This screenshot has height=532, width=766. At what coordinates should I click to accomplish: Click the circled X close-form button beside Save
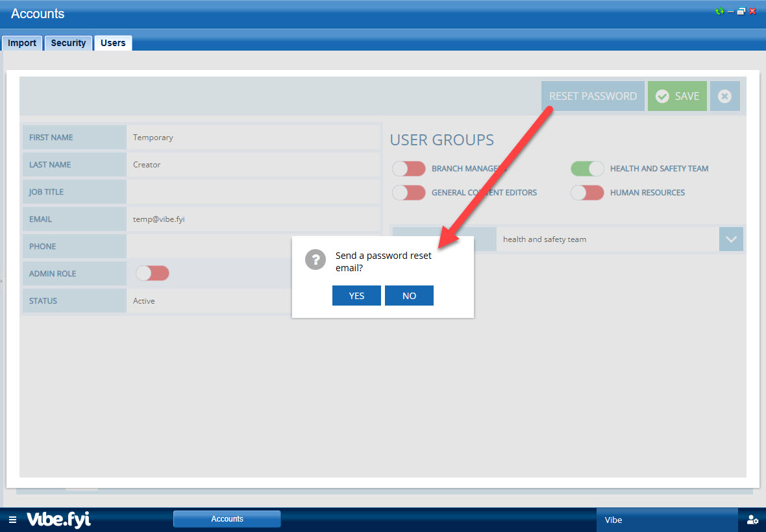pyautogui.click(x=725, y=96)
